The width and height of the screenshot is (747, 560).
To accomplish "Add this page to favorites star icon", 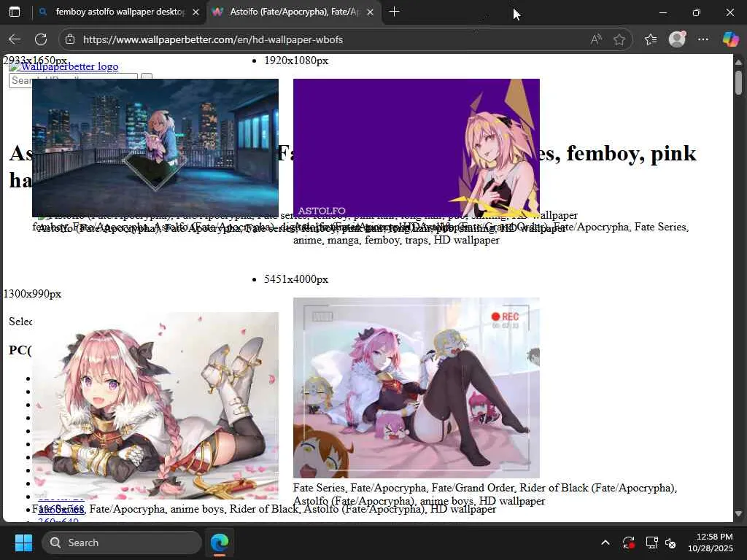I will click(x=619, y=39).
